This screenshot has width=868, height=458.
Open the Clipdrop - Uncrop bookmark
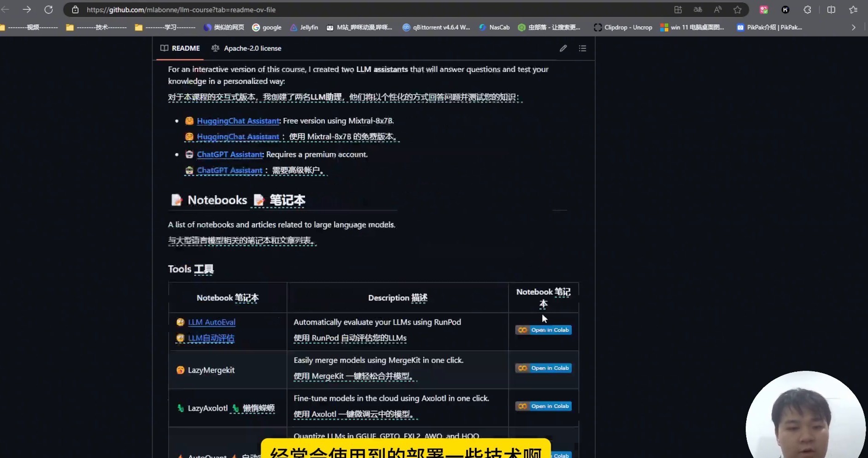623,27
